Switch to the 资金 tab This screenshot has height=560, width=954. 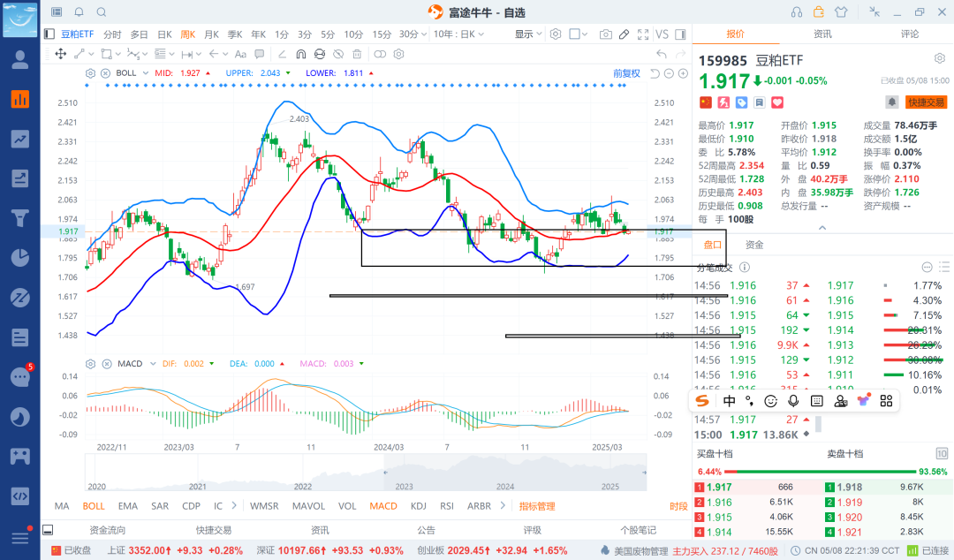[x=754, y=245]
